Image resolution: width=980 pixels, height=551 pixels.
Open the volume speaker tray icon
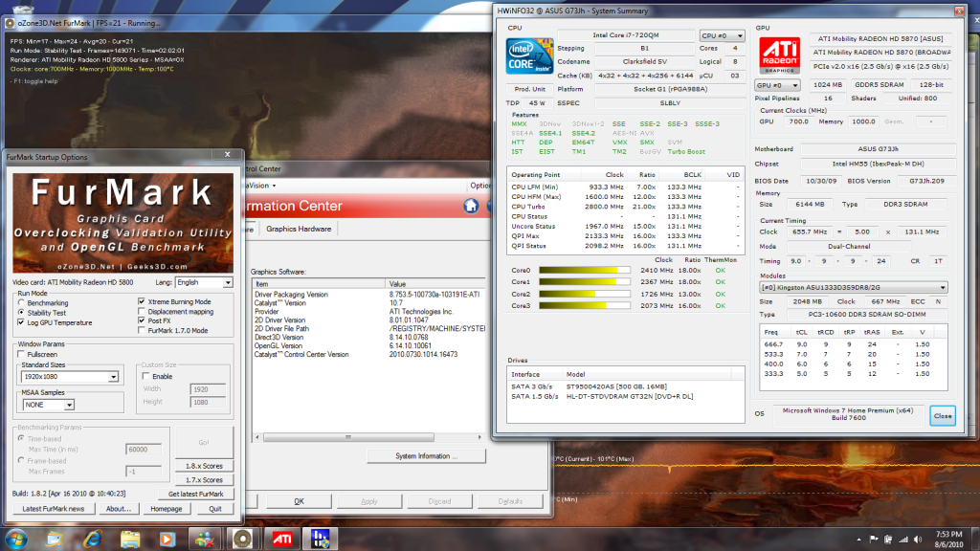(918, 540)
